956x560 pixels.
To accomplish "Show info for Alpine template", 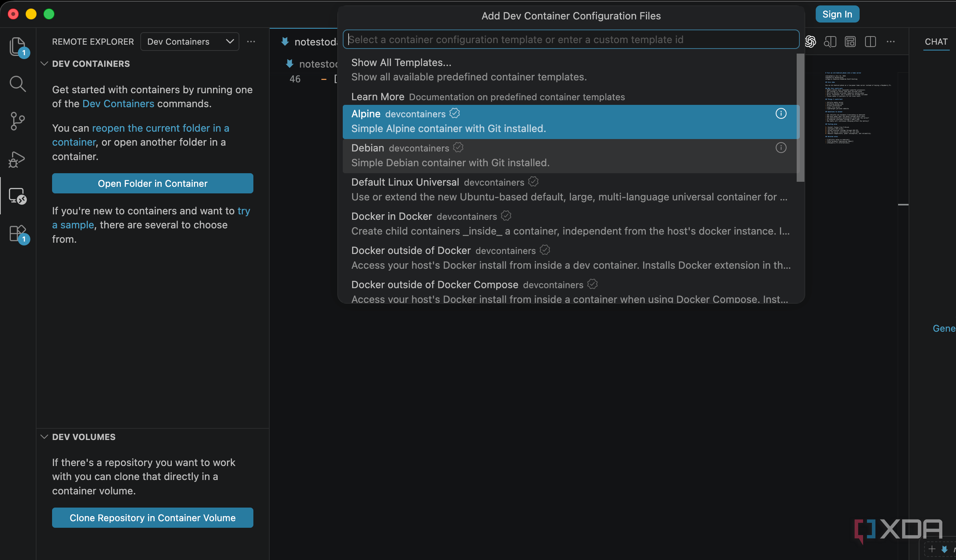I will (x=781, y=113).
